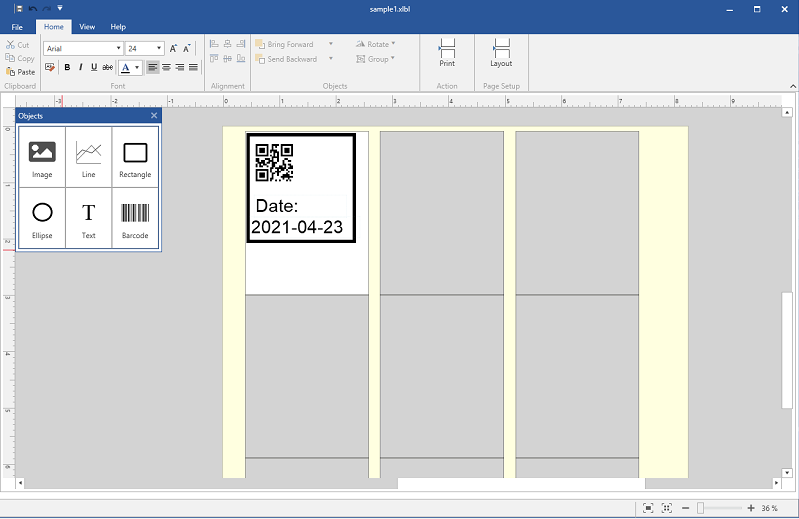
Task: Select the Image object tool
Action: point(42,157)
